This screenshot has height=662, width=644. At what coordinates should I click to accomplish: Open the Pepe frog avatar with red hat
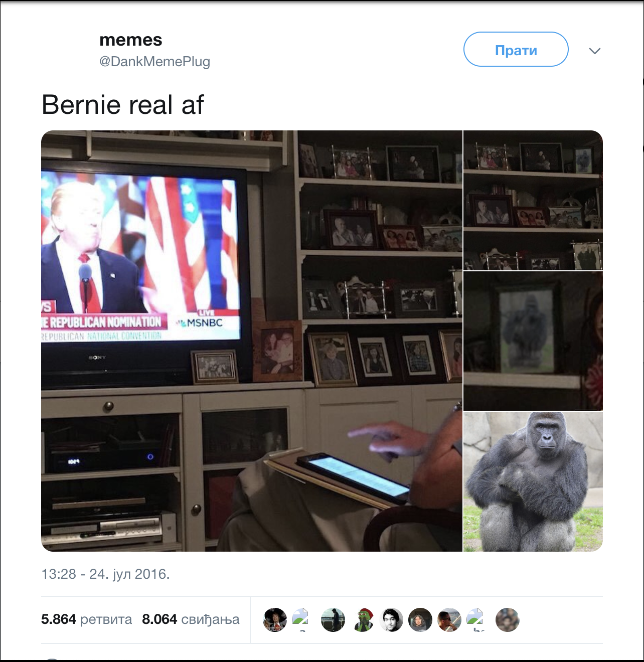(x=362, y=620)
